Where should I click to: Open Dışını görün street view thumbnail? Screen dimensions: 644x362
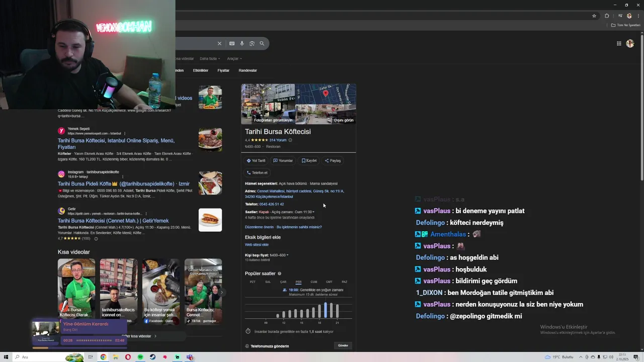click(326, 115)
